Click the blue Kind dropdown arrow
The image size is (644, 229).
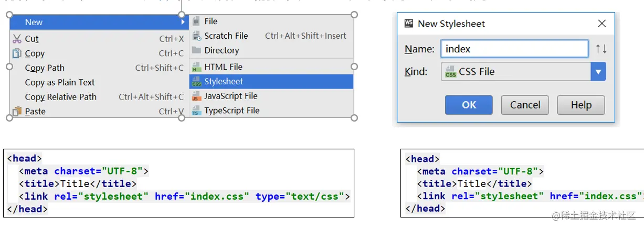click(x=598, y=71)
